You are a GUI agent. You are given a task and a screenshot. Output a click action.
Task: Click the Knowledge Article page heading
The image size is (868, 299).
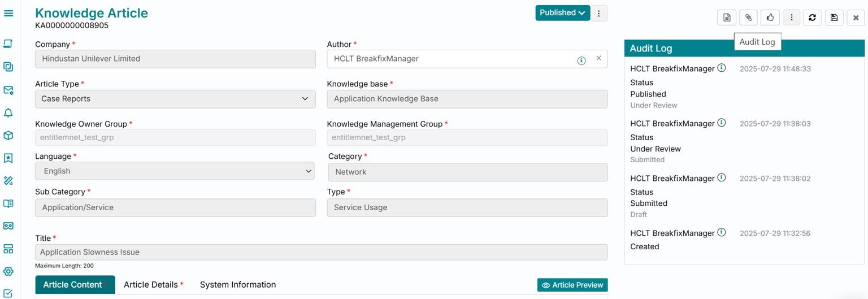click(x=92, y=13)
